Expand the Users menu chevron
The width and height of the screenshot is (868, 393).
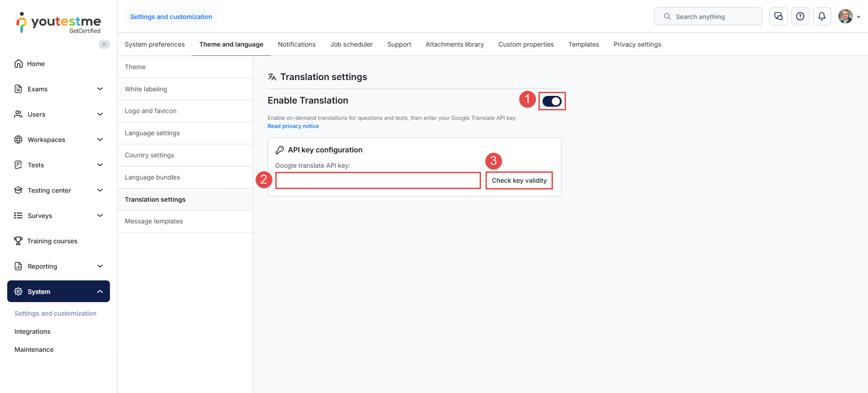[100, 114]
